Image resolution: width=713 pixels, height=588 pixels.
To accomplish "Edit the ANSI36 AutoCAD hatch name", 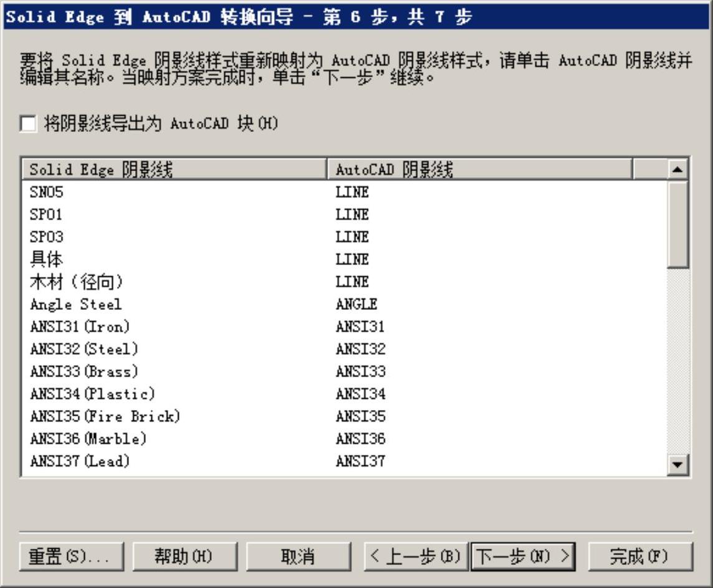I will pyautogui.click(x=360, y=439).
